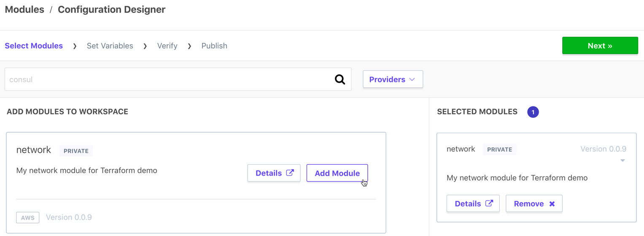Screen dimensions: 644x236
Task: Click the selected modules count badge
Action: [x=533, y=112]
